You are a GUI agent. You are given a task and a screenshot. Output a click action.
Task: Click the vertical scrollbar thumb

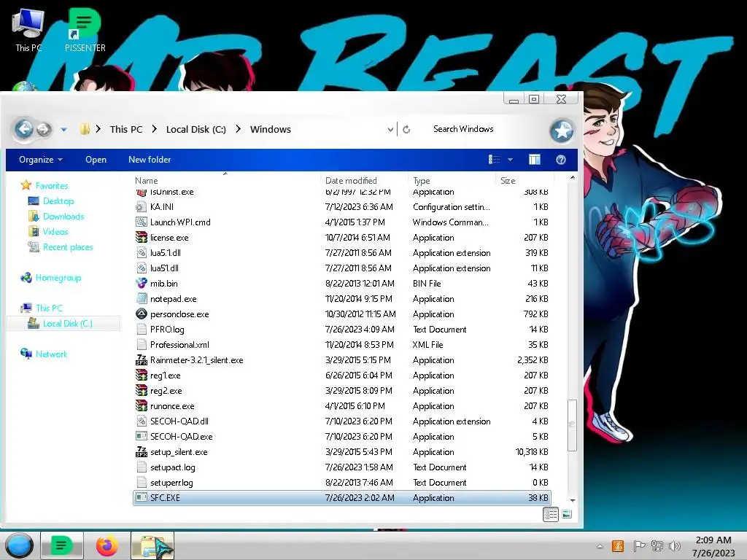[x=572, y=425]
